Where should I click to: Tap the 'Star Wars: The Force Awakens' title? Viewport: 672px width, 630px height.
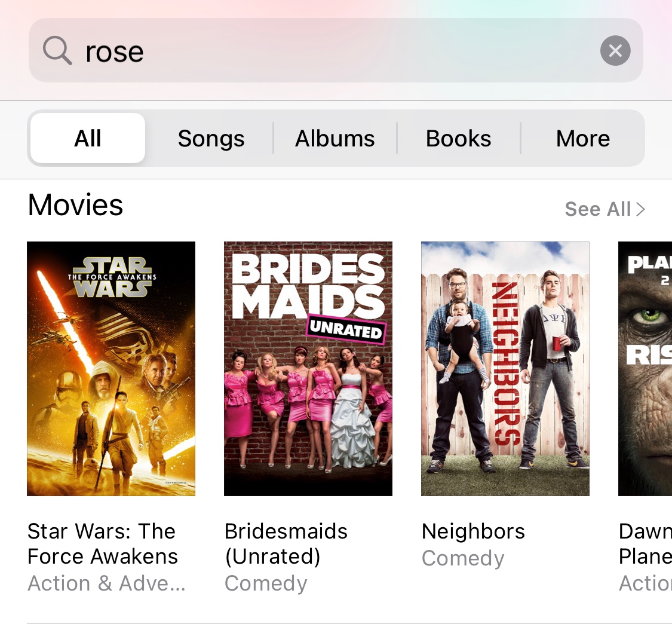click(x=102, y=543)
